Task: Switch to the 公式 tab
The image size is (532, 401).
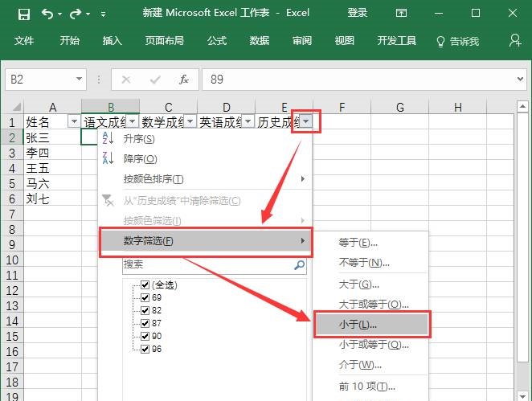Action: point(217,41)
